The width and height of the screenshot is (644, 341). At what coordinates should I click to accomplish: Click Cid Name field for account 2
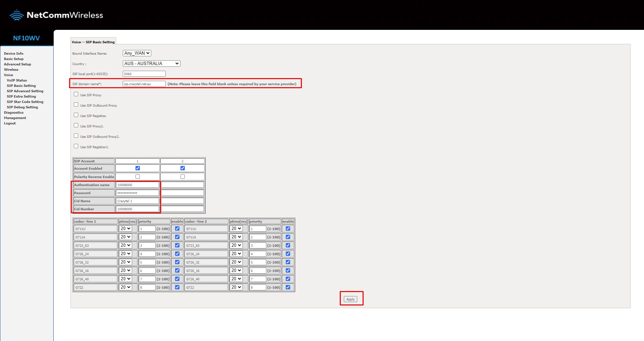click(x=182, y=201)
